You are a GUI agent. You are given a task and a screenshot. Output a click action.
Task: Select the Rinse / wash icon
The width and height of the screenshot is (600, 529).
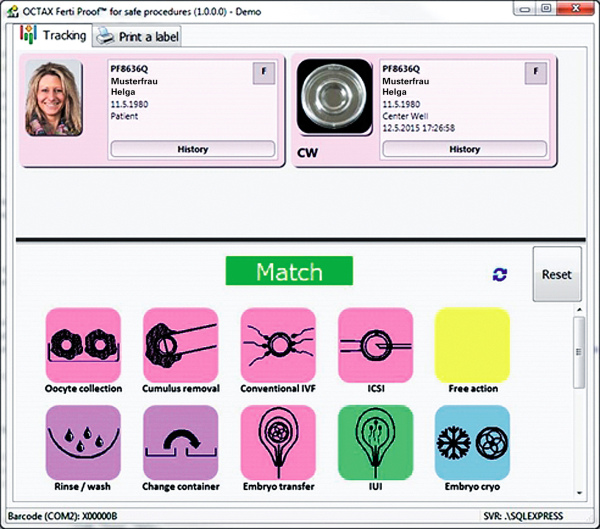coord(83,442)
